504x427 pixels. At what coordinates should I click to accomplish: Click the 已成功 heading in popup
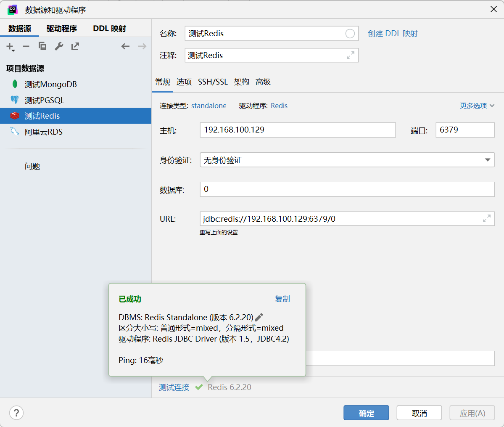click(x=130, y=299)
